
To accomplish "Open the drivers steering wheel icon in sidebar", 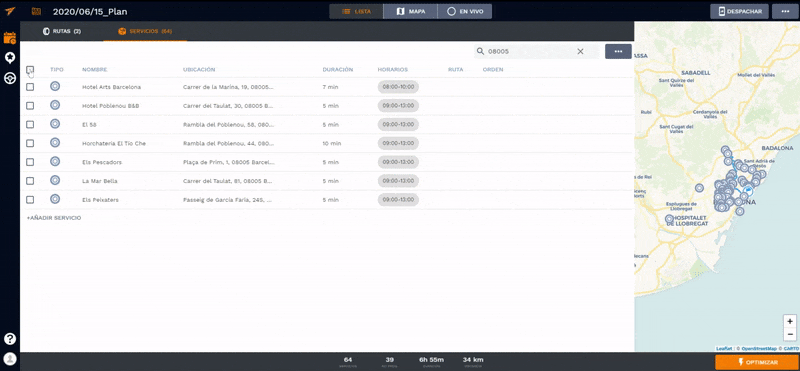I will [10, 78].
